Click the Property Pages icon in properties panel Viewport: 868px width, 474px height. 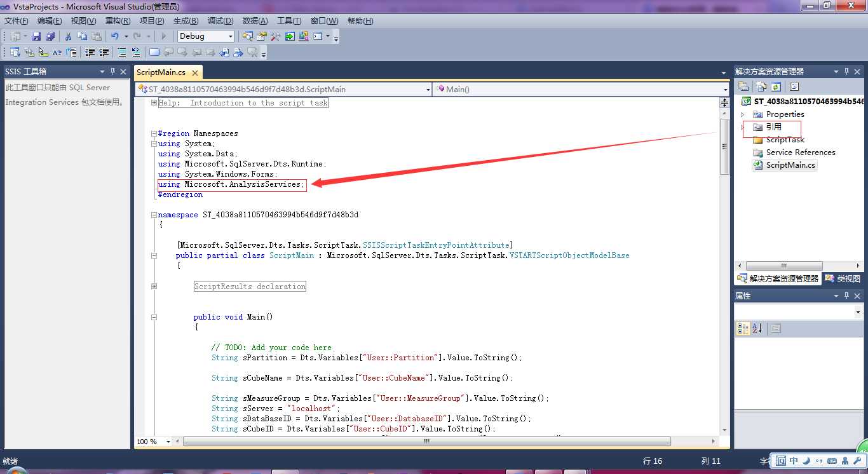coord(776,328)
